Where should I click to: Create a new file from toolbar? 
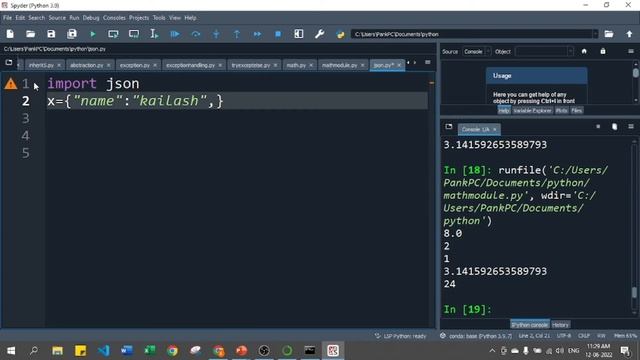coord(10,34)
